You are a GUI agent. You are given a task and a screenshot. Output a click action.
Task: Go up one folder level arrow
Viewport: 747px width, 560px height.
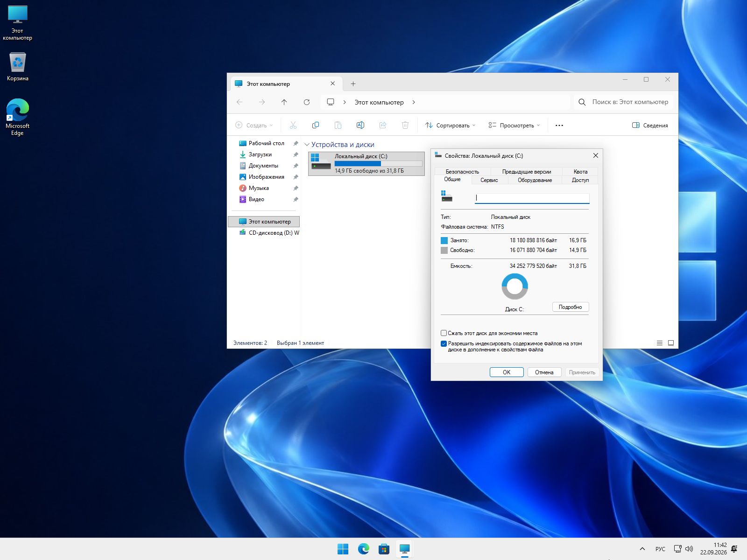coord(284,102)
